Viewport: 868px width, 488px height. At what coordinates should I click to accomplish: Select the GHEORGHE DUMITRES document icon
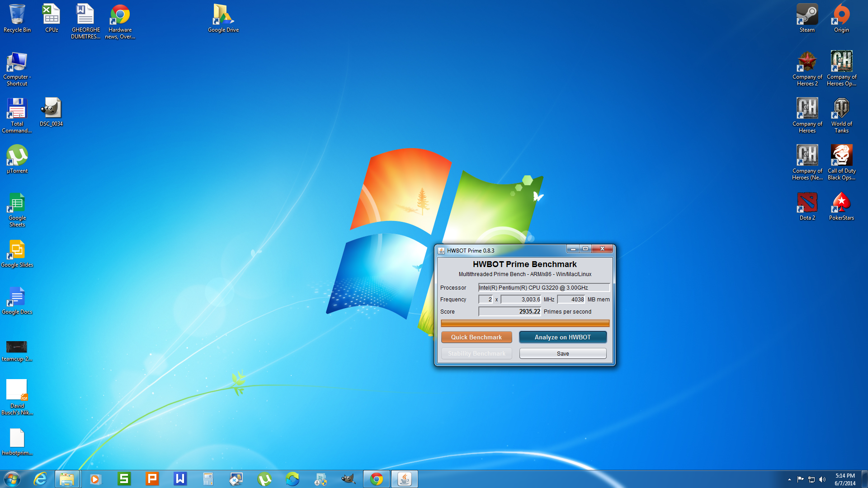tap(85, 22)
